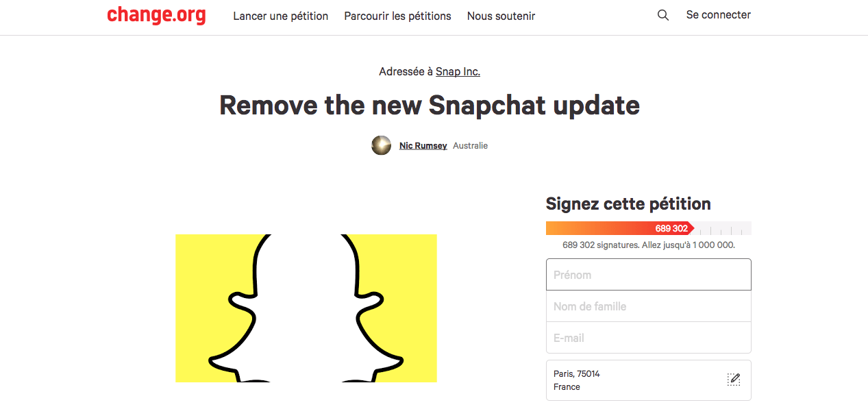
Task: Go to Parcourir les pétitions
Action: [x=397, y=16]
